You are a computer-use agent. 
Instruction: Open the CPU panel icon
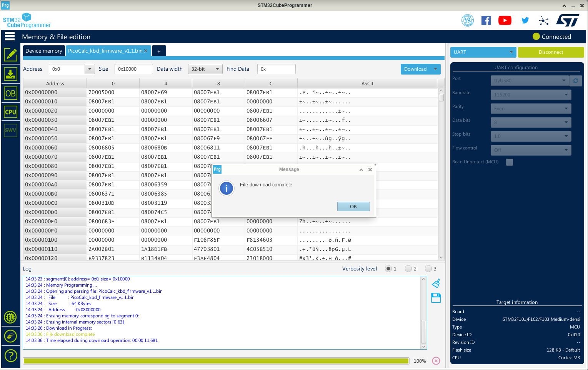coord(11,112)
